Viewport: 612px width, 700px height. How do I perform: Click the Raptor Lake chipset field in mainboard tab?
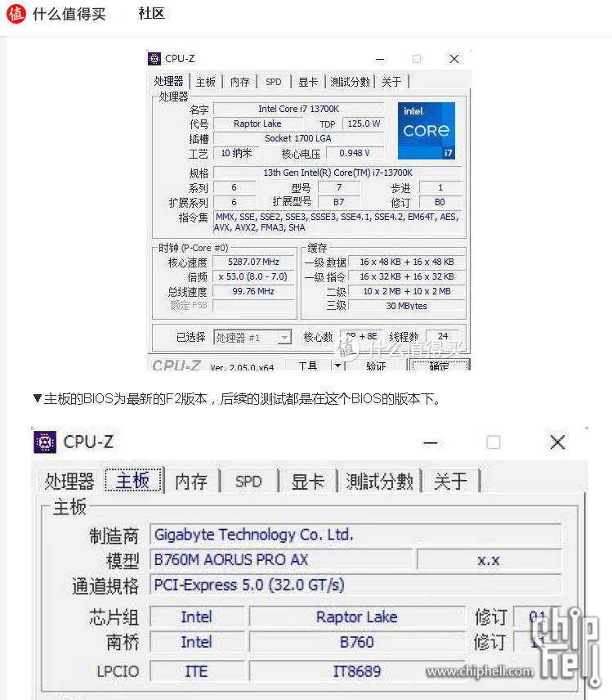(x=357, y=617)
